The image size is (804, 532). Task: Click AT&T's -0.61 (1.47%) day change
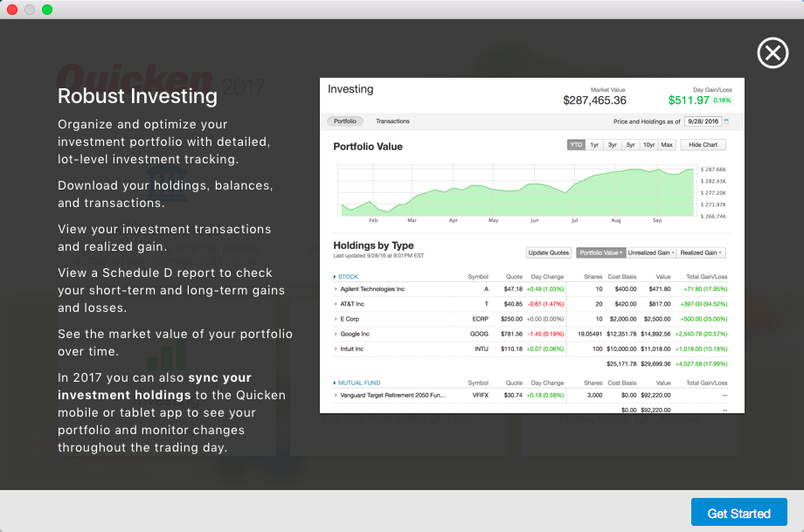[545, 304]
